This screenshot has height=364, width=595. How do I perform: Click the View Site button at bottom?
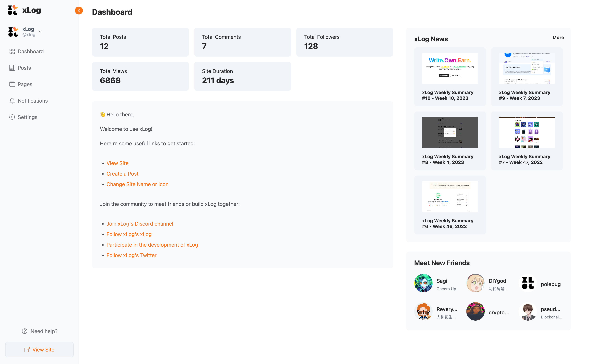click(x=39, y=350)
